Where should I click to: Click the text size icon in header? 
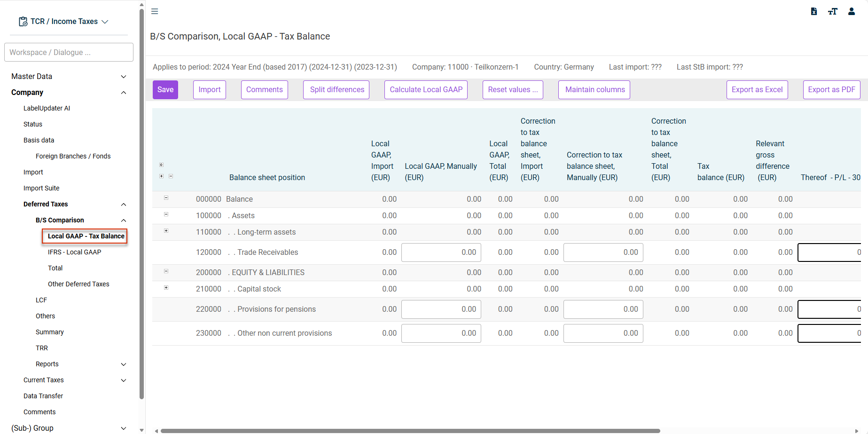point(833,11)
